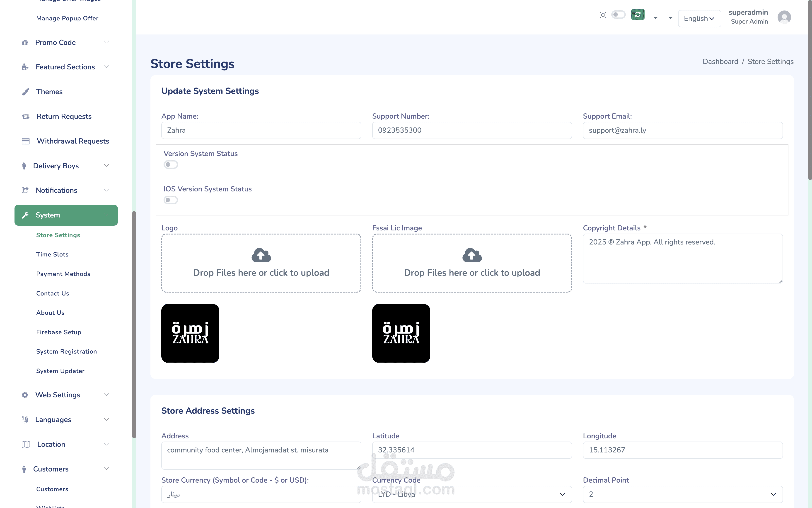This screenshot has height=508, width=812.
Task: Click the Store Currency input field
Action: [x=261, y=494]
